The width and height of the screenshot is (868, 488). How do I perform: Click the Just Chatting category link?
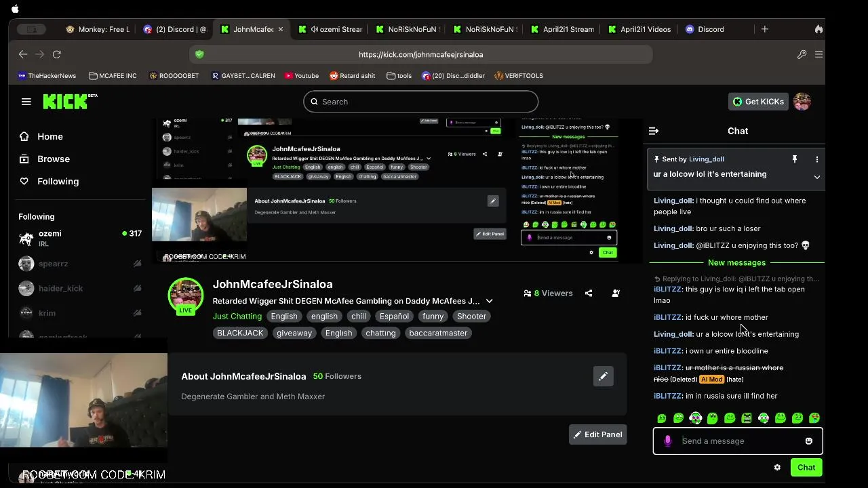[237, 317]
